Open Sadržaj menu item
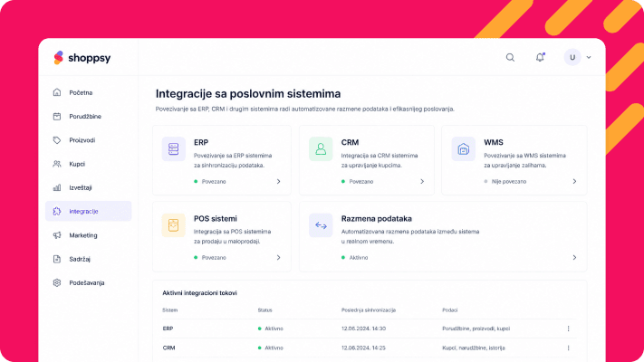The height and width of the screenshot is (362, 644). coord(88,259)
